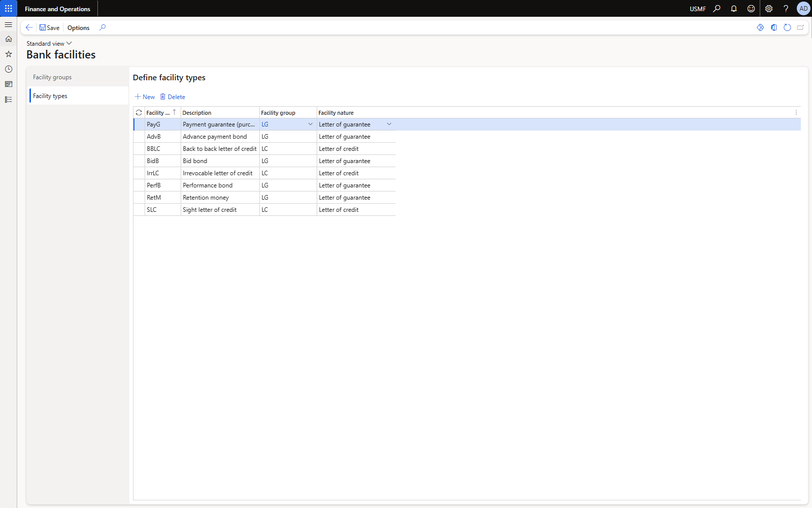Select the 'Back to back letter of credit' cell
Image resolution: width=812 pixels, height=508 pixels.
(x=220, y=149)
